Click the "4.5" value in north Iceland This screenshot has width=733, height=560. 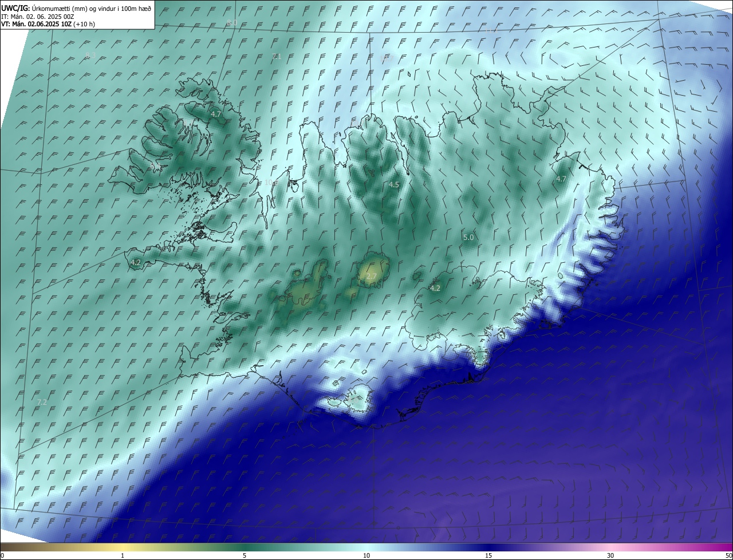pyautogui.click(x=394, y=185)
